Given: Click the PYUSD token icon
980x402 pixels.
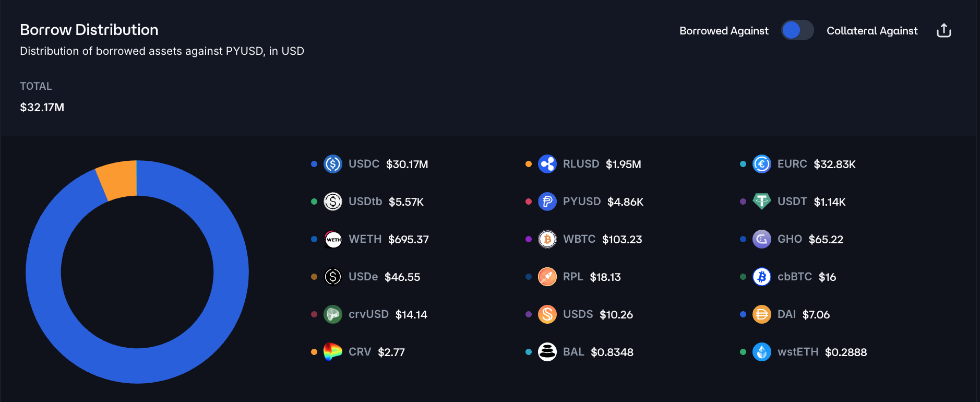Looking at the screenshot, I should click(x=547, y=202).
